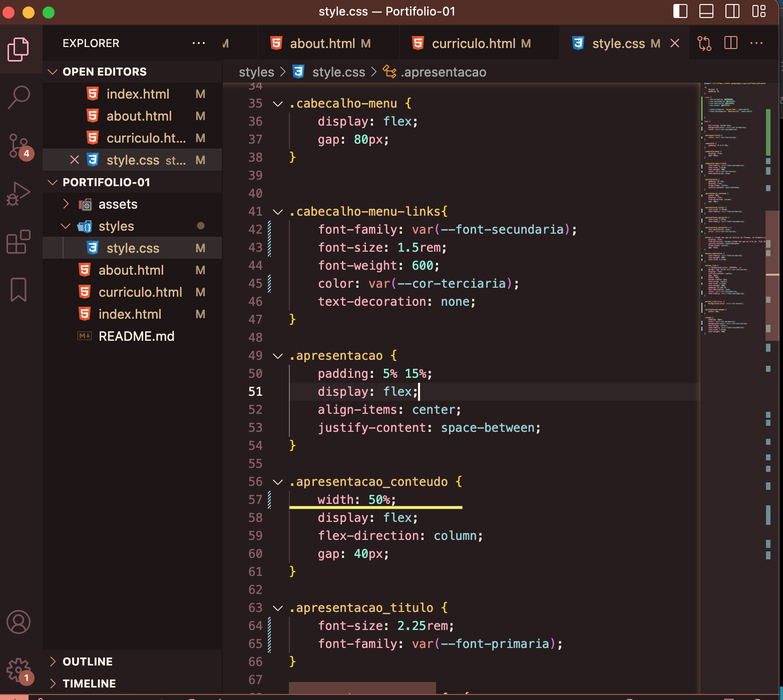Open about.html in the project tree
Screen dimensions: 783x700
132,270
